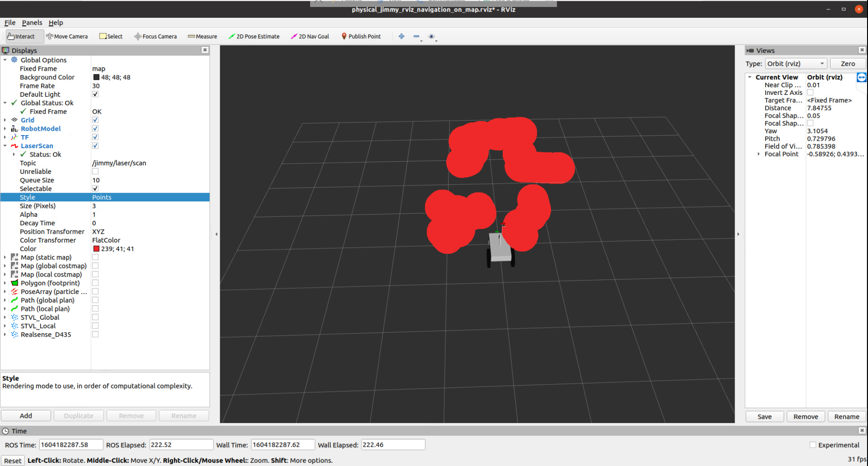Click the PoseArray display icon
The width and height of the screenshot is (868, 466).
(x=14, y=292)
